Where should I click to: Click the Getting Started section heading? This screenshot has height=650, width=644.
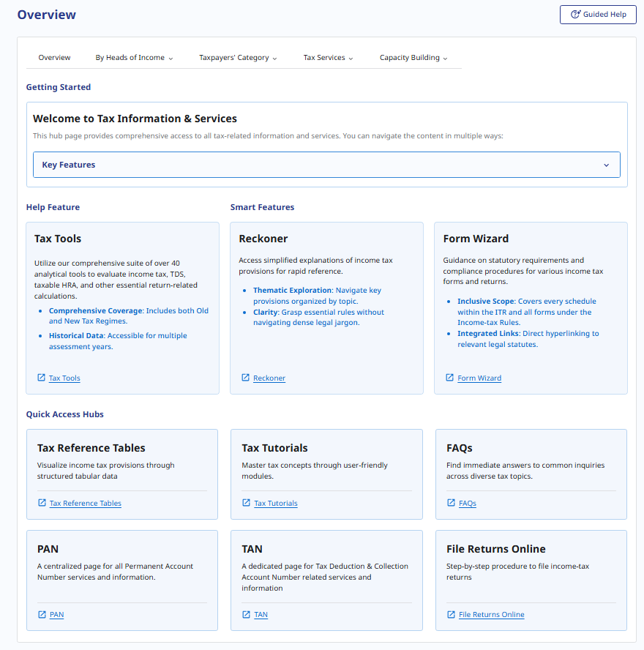coord(59,87)
